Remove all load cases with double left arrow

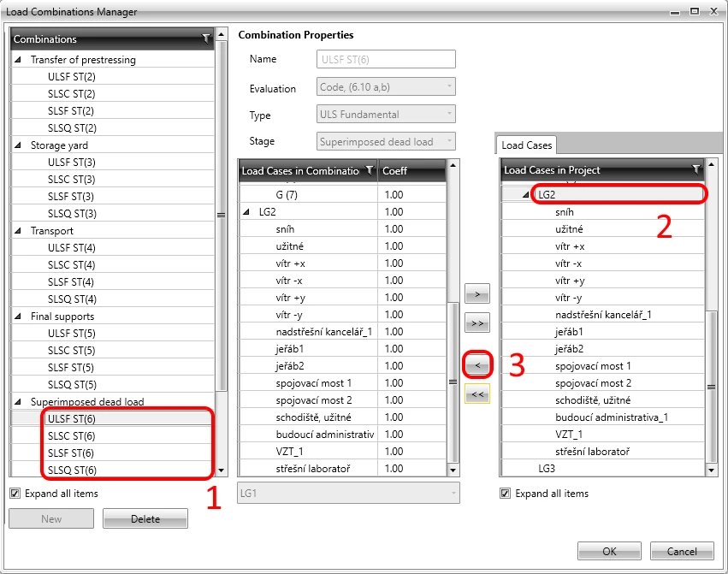point(477,394)
